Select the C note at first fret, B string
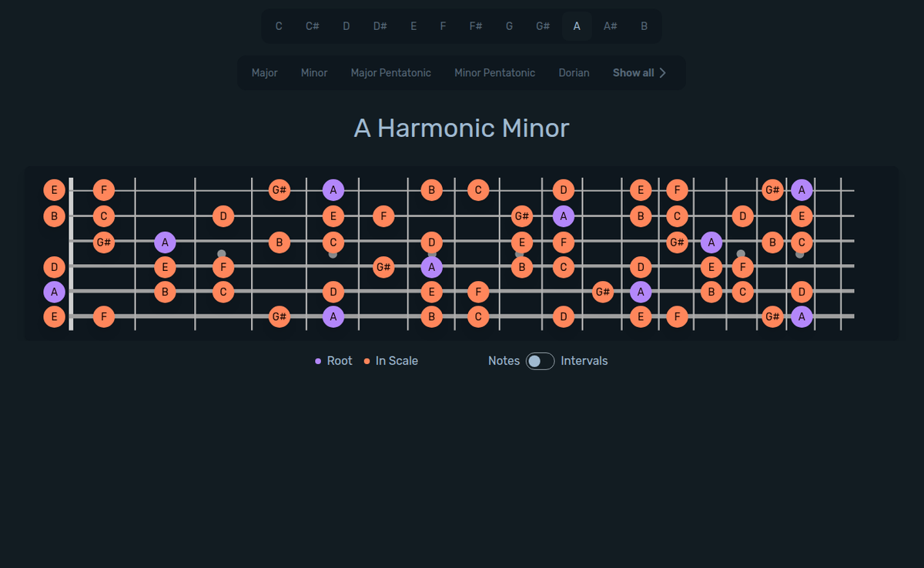The height and width of the screenshot is (568, 924). click(x=104, y=216)
